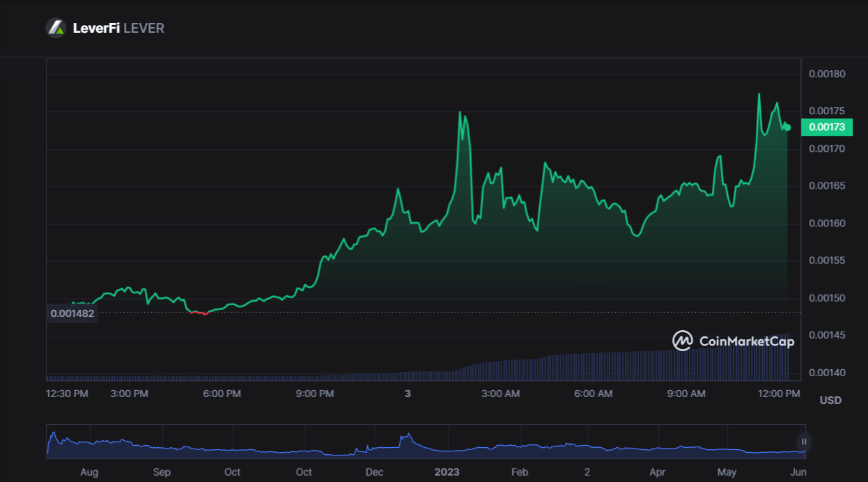This screenshot has width=868, height=482.
Task: Click the 6:00 PM time axis label
Action: point(222,394)
